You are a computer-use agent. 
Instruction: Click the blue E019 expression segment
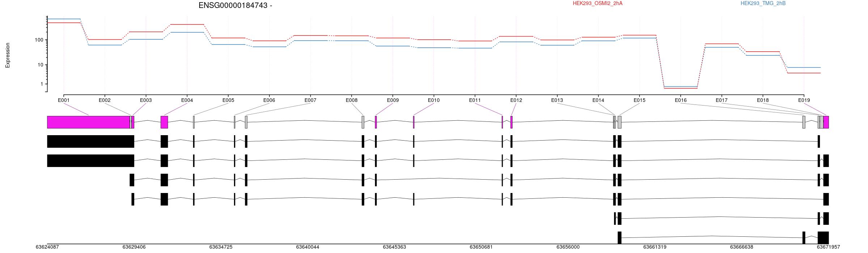coord(804,68)
